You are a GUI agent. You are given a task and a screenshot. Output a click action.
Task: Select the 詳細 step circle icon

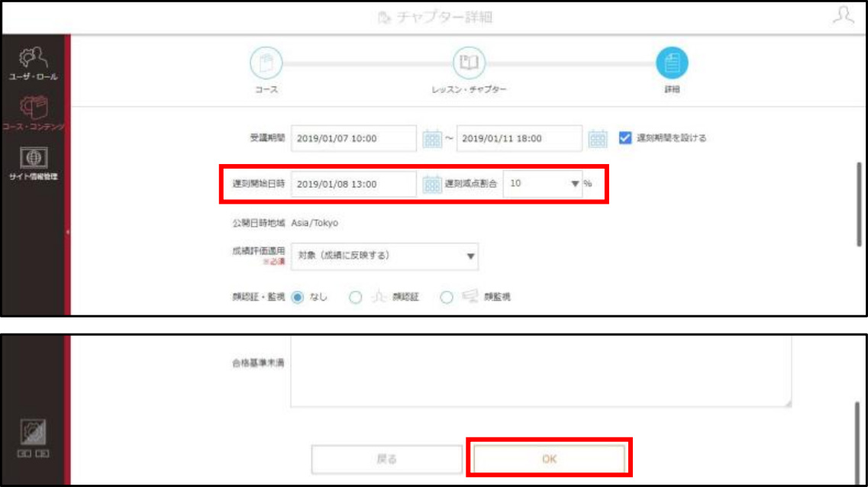[672, 63]
